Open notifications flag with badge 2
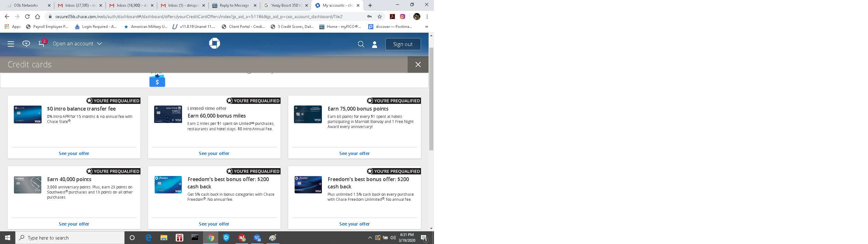This screenshot has width=868, height=244. [x=43, y=43]
